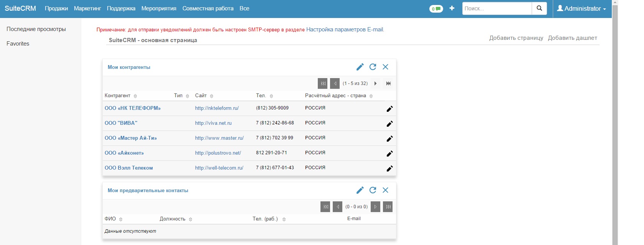Open contractor ООО «НК ТЕЛЕФОРМ»
This screenshot has width=644, height=245.
click(x=133, y=108)
